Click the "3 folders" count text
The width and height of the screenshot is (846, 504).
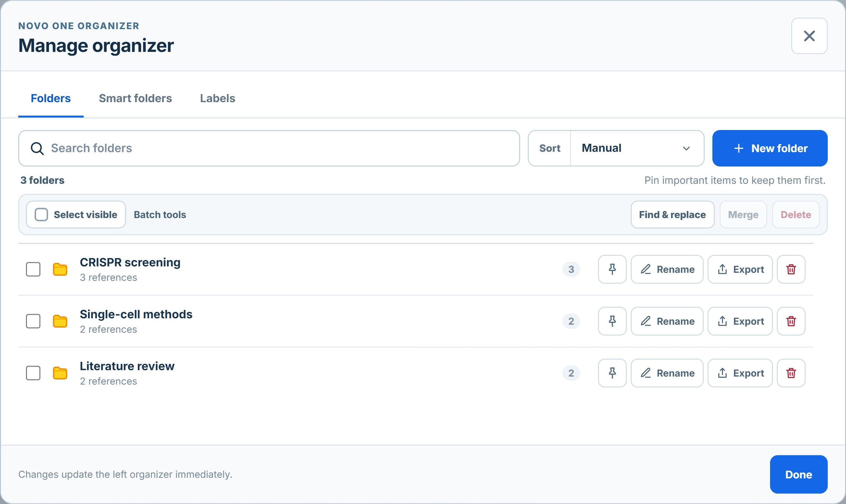pyautogui.click(x=43, y=180)
